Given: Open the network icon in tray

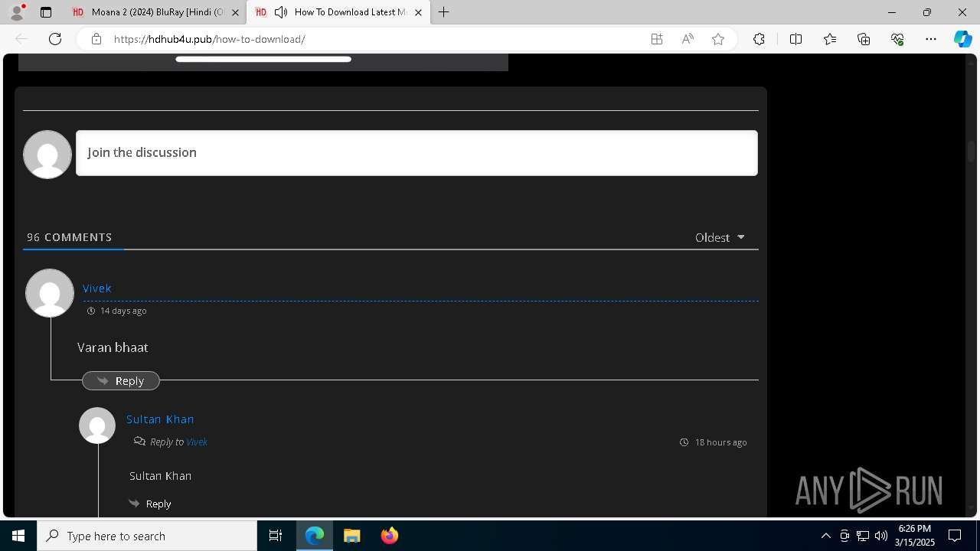Looking at the screenshot, I should point(863,536).
